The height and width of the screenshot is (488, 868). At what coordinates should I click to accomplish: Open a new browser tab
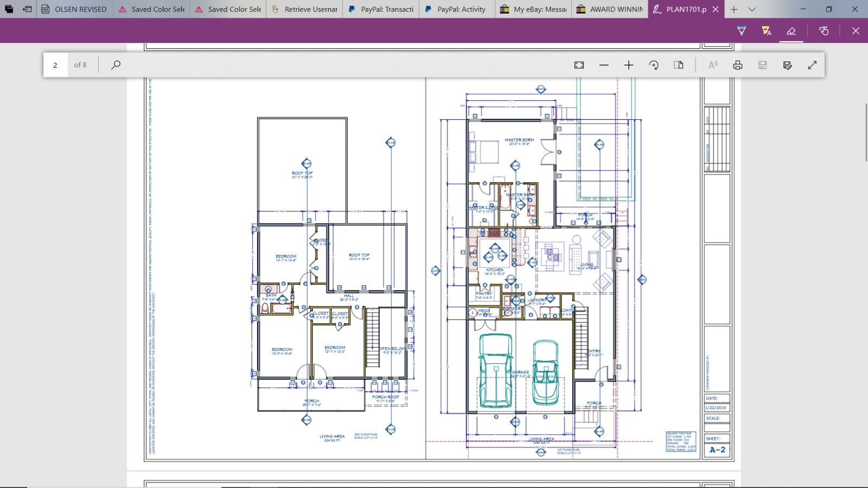point(734,9)
